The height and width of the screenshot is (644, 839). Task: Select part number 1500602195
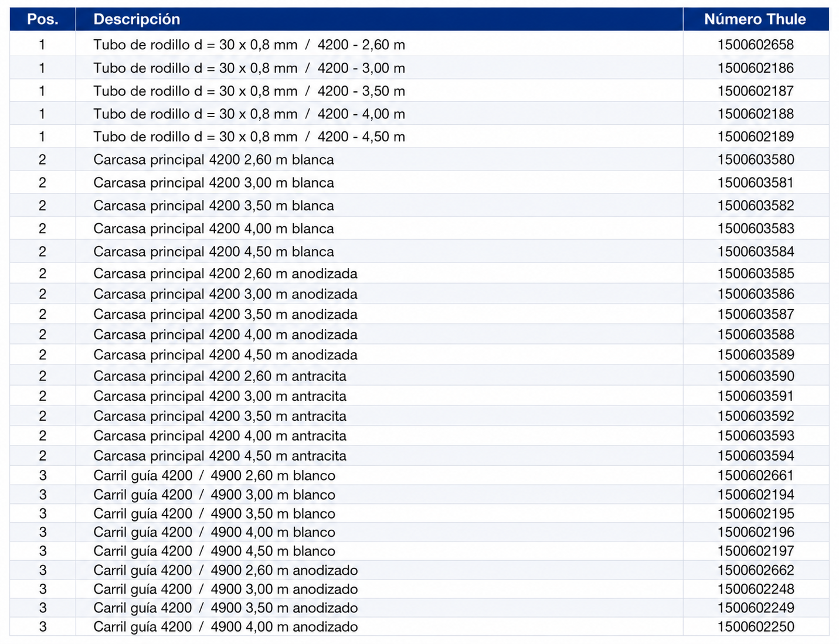pos(756,513)
